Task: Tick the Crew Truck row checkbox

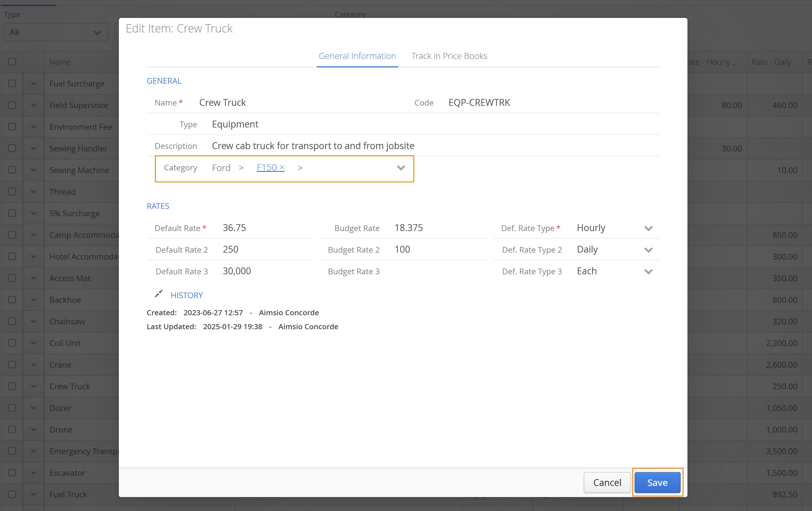Action: pos(12,386)
